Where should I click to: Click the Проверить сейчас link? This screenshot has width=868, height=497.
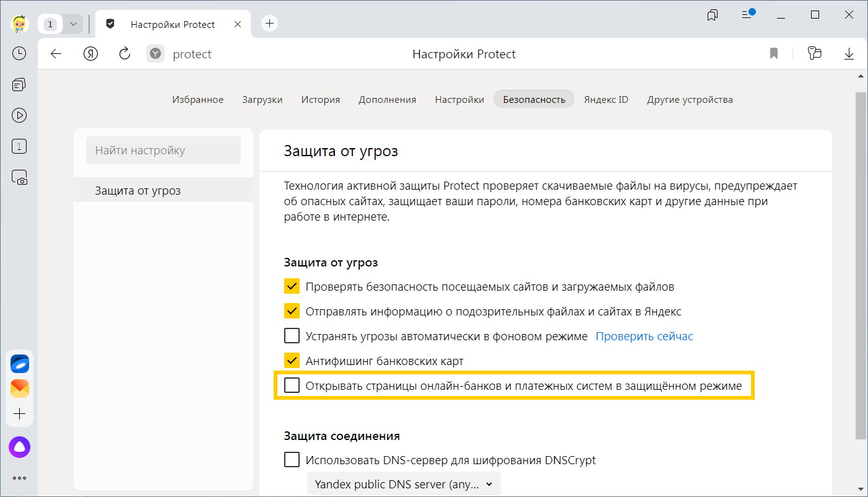point(644,336)
